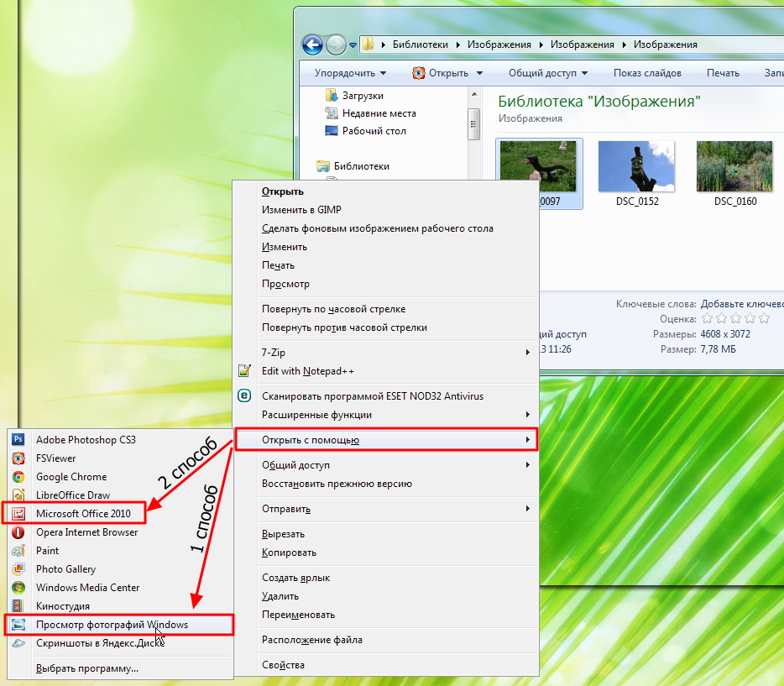The image size is (784, 686).
Task: Click the Киностудия film icon
Action: tap(18, 606)
